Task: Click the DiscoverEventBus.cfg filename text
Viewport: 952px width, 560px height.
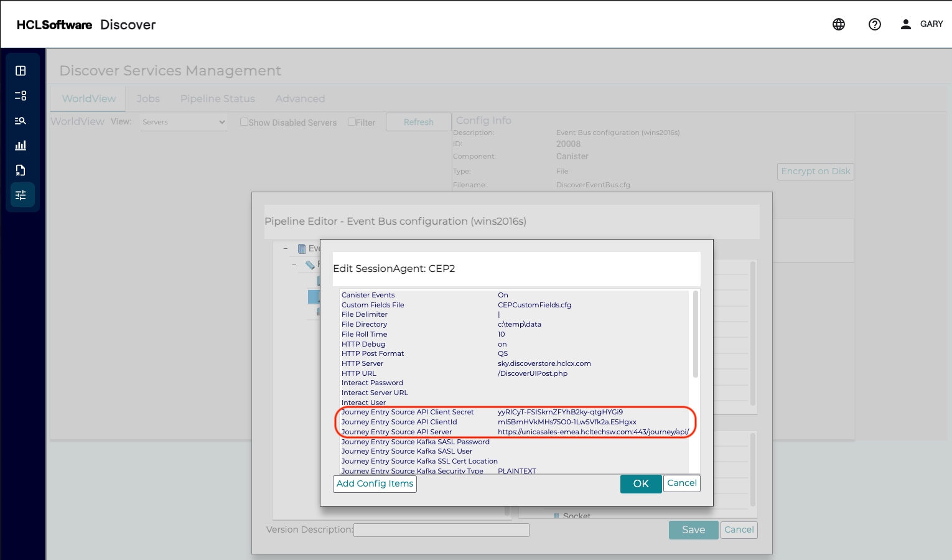Action: pos(593,185)
